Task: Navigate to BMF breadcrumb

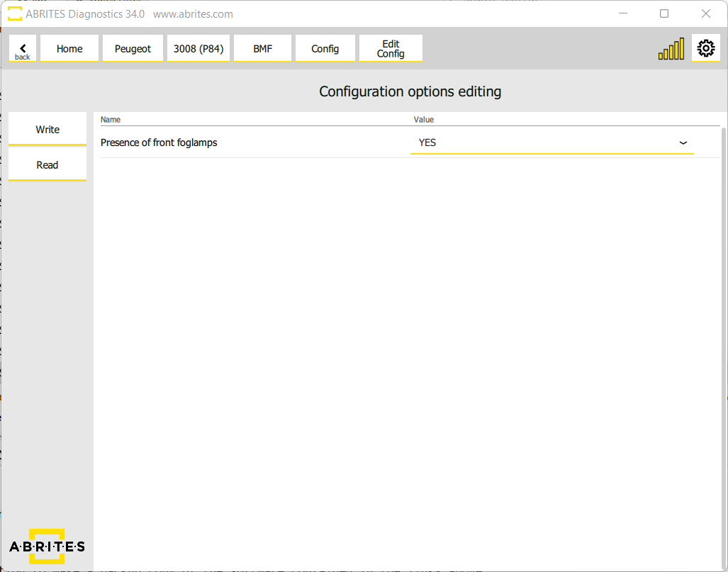Action: point(262,48)
